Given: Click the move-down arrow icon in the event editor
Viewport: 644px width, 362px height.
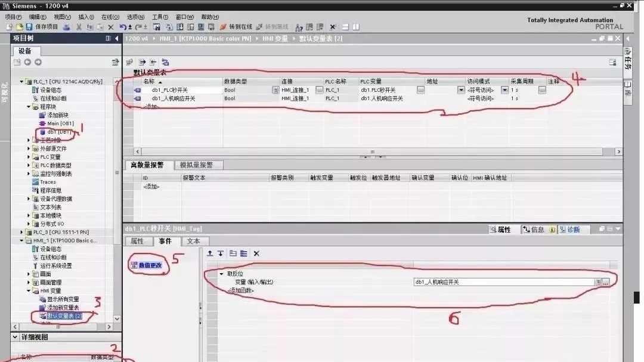Looking at the screenshot, I should (221, 253).
